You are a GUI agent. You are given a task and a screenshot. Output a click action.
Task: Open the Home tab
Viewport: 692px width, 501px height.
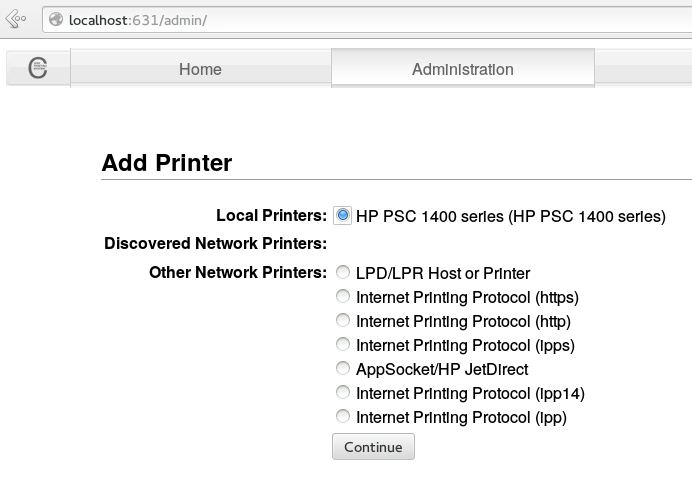(x=200, y=69)
